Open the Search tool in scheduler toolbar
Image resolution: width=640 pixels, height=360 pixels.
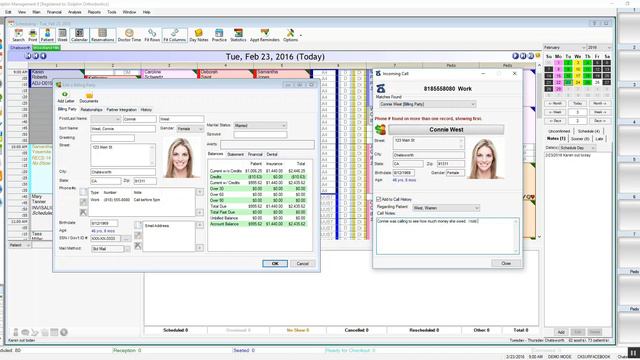coord(18,35)
